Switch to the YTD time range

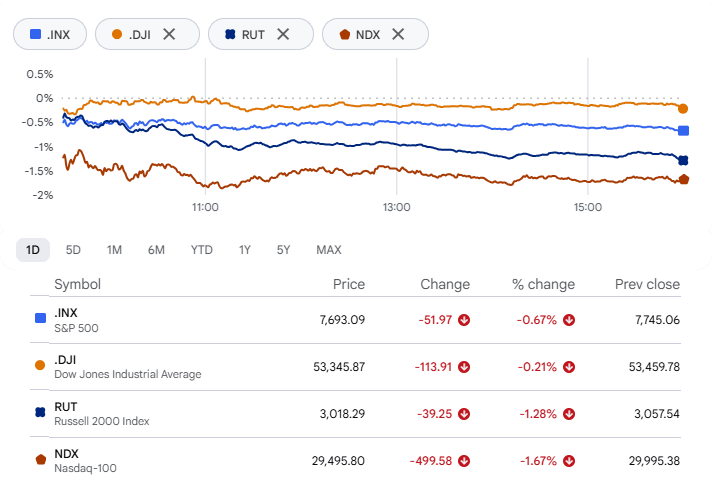[x=202, y=250]
